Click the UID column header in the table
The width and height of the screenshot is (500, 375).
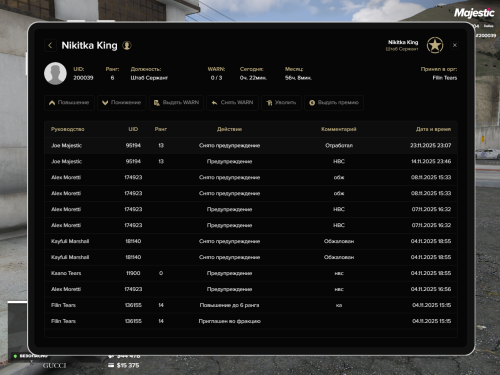[x=133, y=129]
